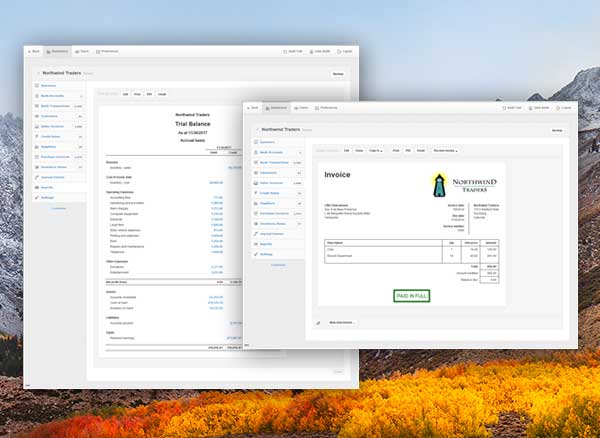Open Summary icon in Invoice window sidebar

coord(256,142)
